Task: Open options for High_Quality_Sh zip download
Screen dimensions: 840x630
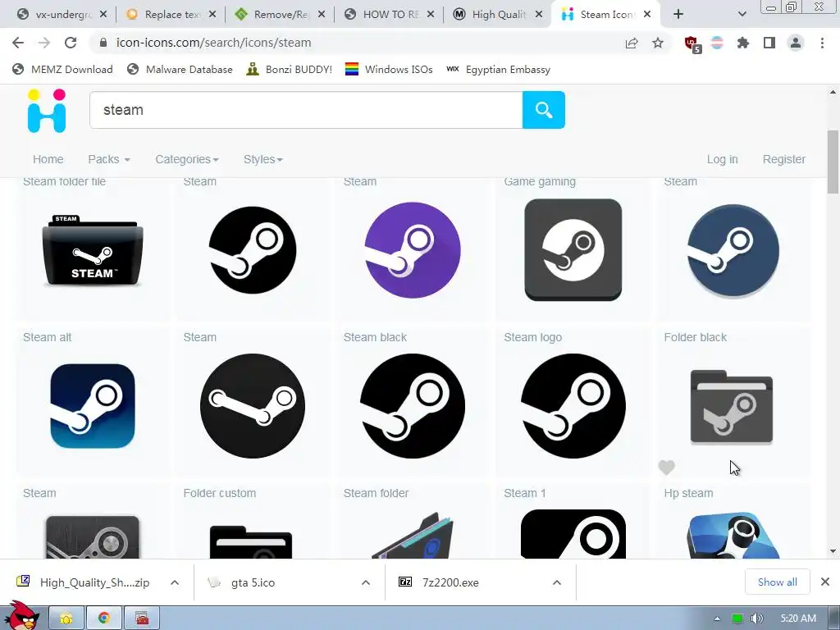Action: tap(175, 582)
